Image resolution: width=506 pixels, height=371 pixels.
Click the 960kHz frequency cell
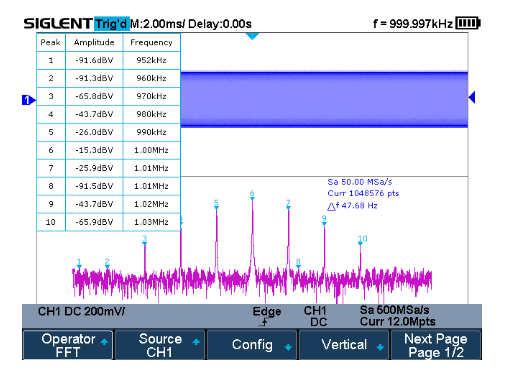point(151,78)
